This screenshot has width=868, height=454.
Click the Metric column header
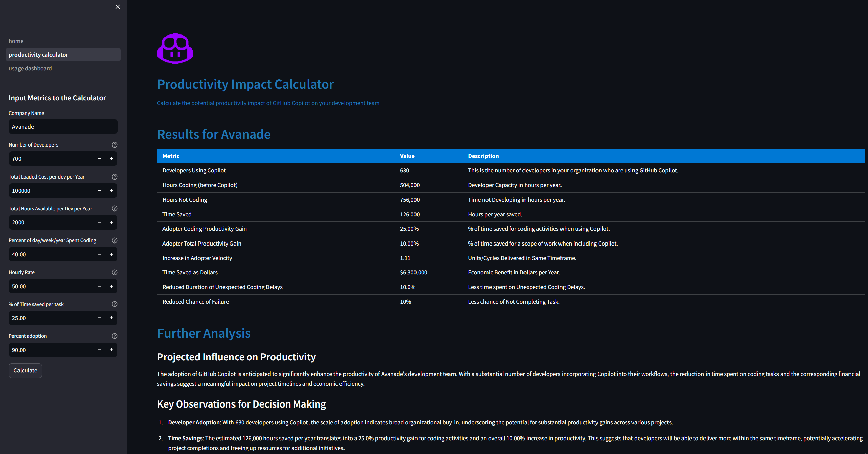click(276, 156)
